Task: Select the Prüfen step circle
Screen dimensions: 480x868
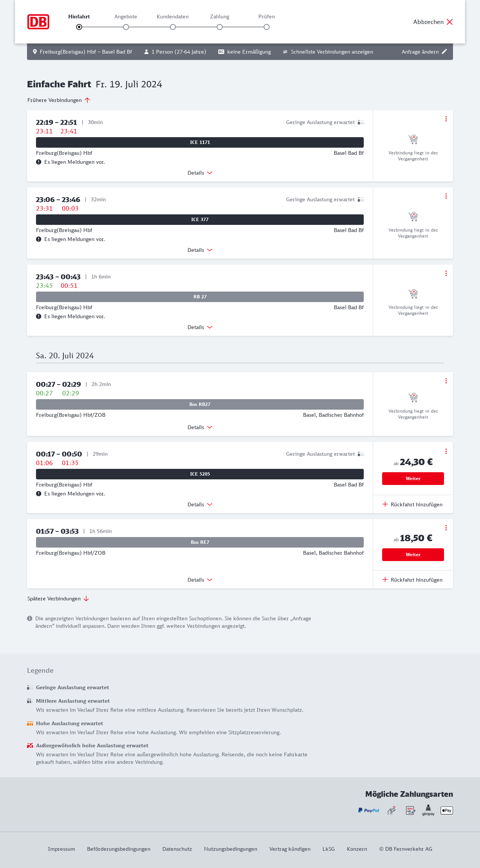Action: 267,27
